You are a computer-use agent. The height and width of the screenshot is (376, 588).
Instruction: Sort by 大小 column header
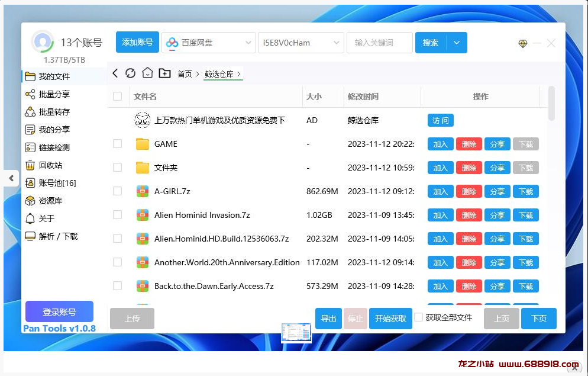314,97
